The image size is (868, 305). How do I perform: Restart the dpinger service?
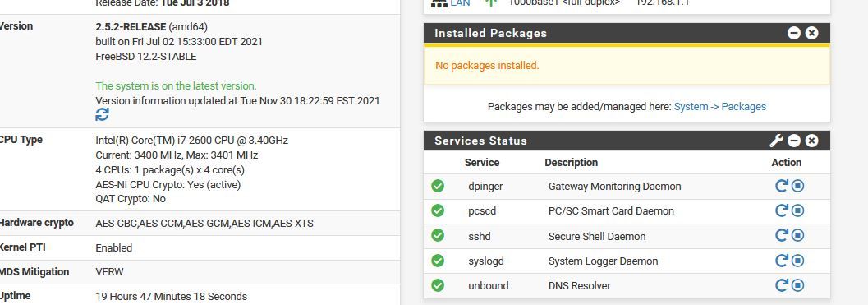tap(781, 186)
